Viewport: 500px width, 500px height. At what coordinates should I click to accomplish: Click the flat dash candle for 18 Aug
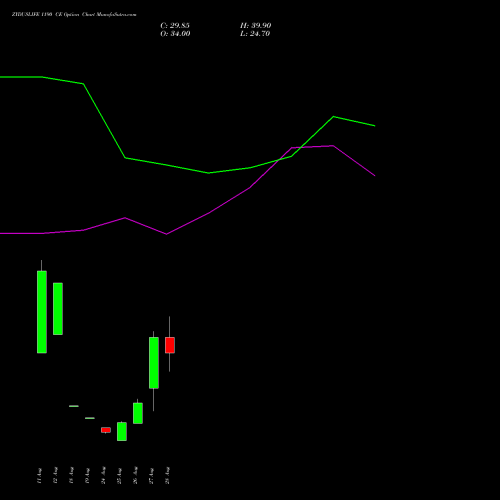pos(74,406)
